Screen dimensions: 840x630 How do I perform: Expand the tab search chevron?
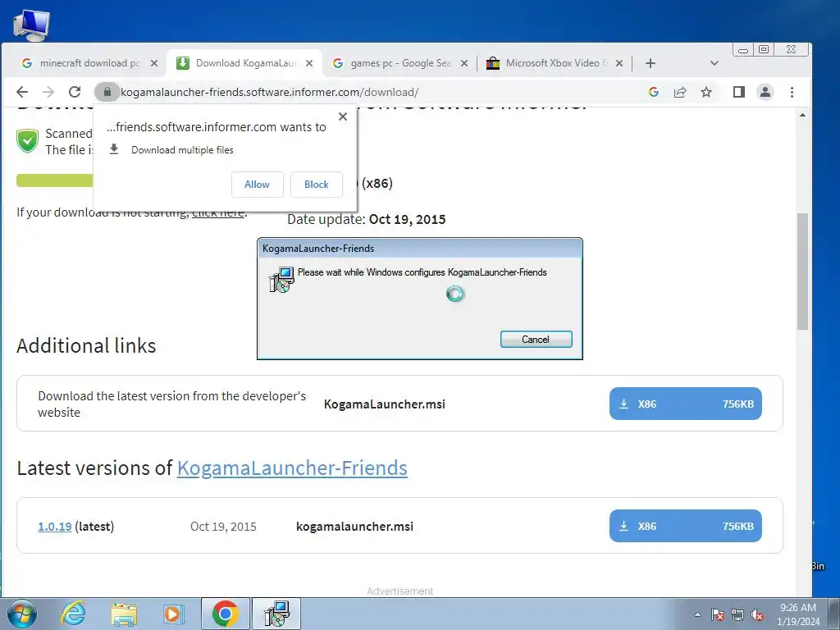[x=714, y=63]
